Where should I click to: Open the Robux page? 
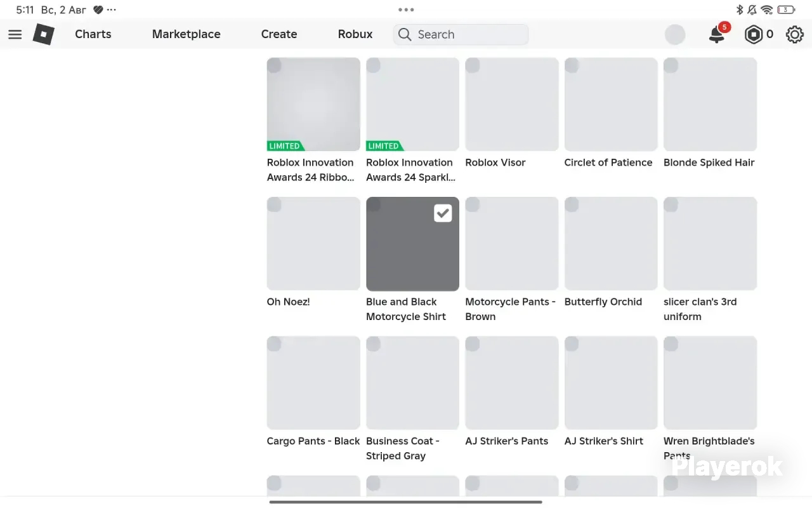tap(355, 34)
